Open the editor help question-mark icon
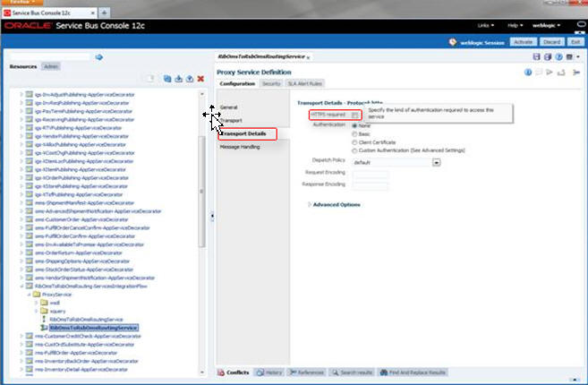This screenshot has height=385, width=588. pyautogui.click(x=558, y=56)
